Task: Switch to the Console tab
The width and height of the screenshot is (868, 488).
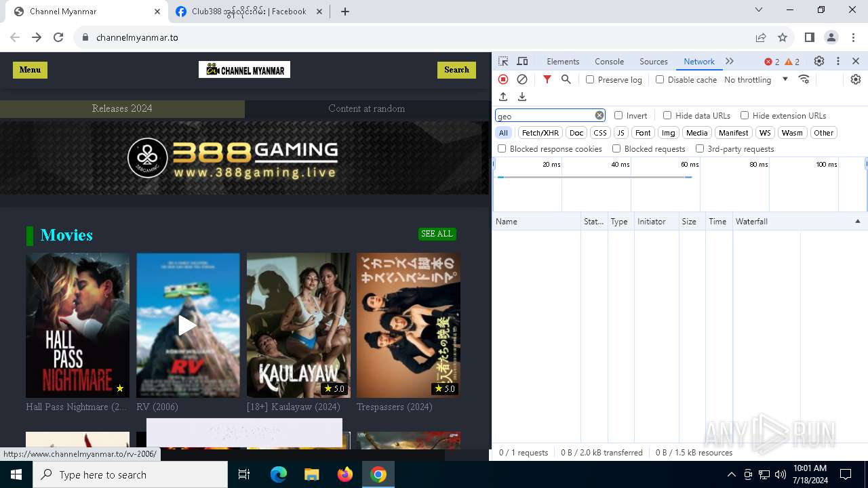Action: [x=609, y=61]
